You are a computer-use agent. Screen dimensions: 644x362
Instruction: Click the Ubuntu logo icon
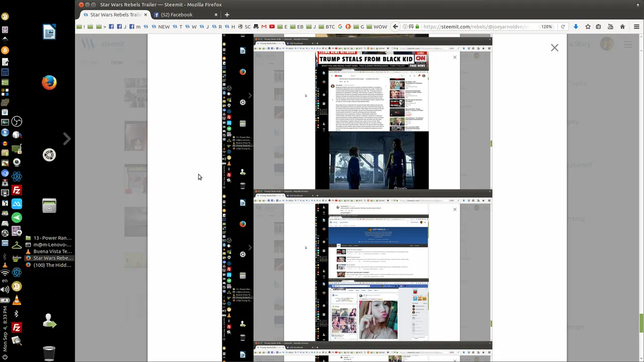(x=49, y=155)
